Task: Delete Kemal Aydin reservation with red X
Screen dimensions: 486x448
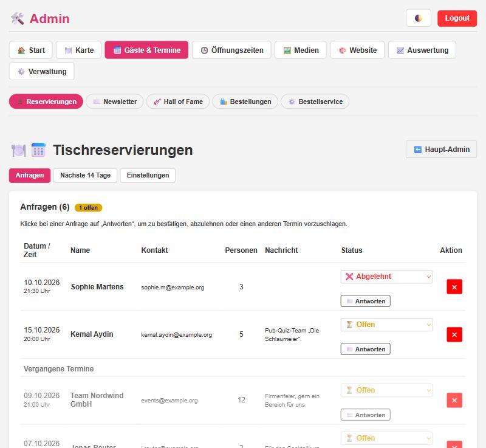Action: click(454, 334)
